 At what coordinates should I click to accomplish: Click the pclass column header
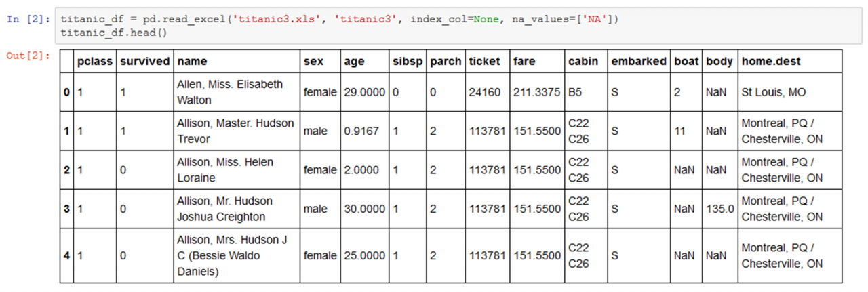point(95,61)
